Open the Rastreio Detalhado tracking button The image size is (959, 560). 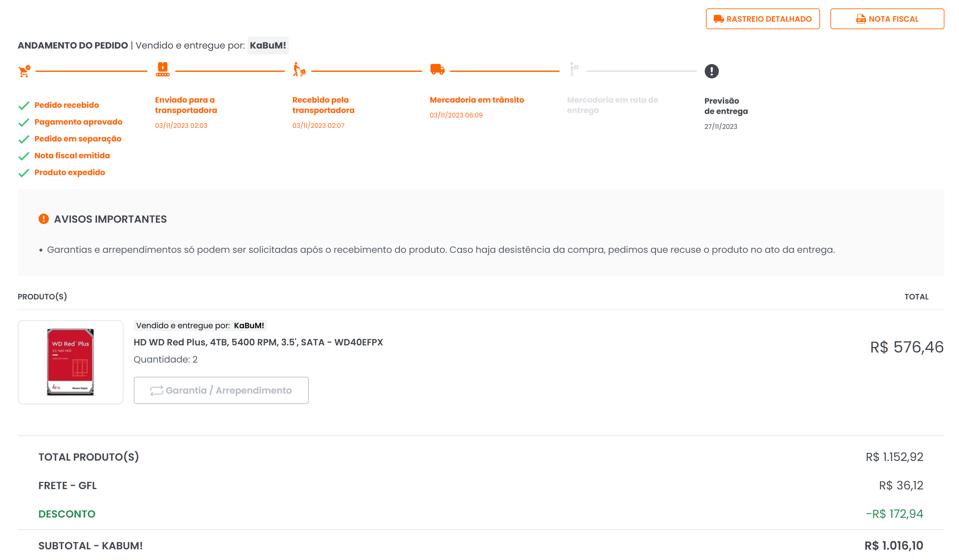(763, 19)
